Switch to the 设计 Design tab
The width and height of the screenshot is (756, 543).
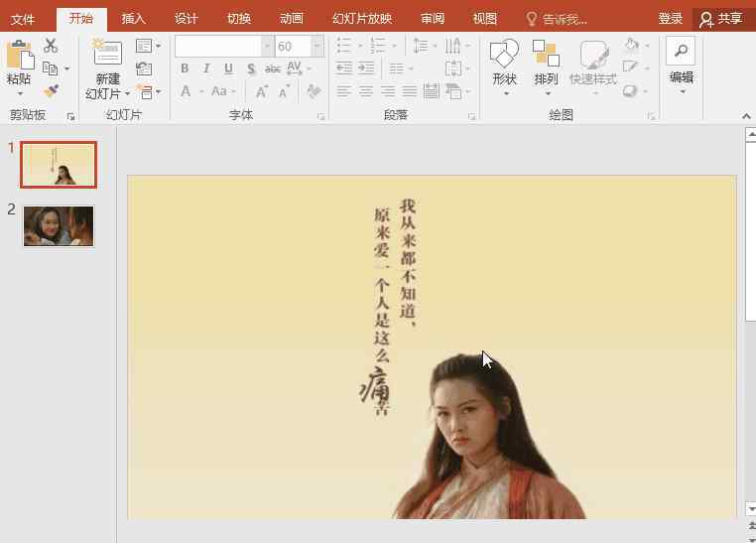point(187,19)
